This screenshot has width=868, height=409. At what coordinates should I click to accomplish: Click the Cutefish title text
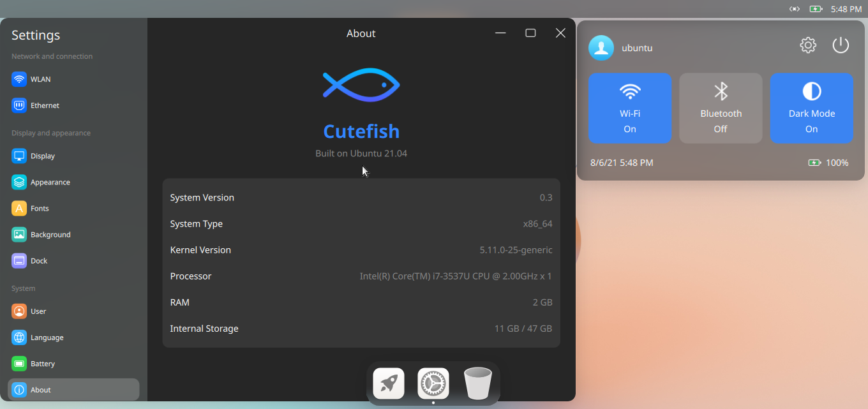click(x=361, y=131)
